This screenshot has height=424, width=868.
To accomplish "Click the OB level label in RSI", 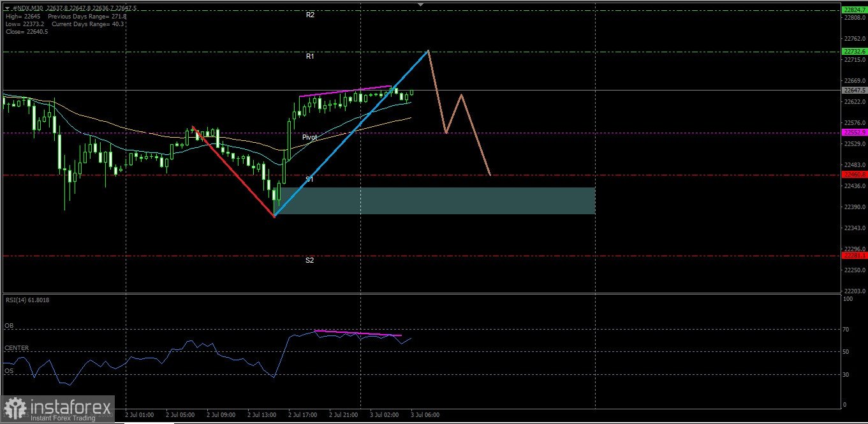I will pyautogui.click(x=9, y=325).
